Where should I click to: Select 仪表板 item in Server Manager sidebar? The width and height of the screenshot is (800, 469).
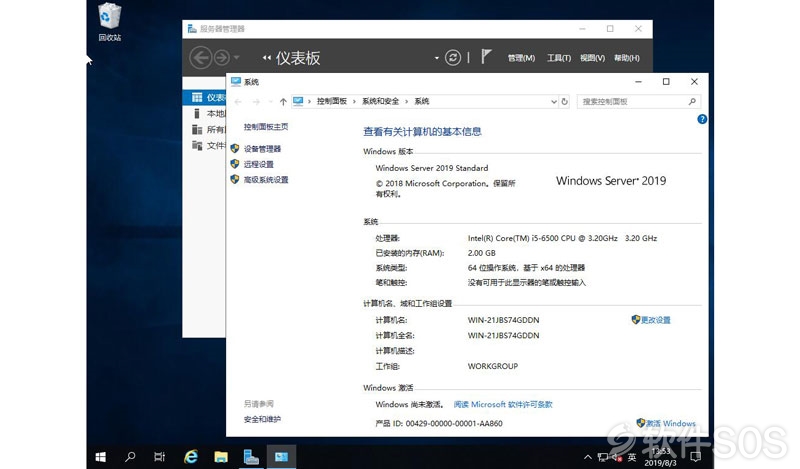205,97
